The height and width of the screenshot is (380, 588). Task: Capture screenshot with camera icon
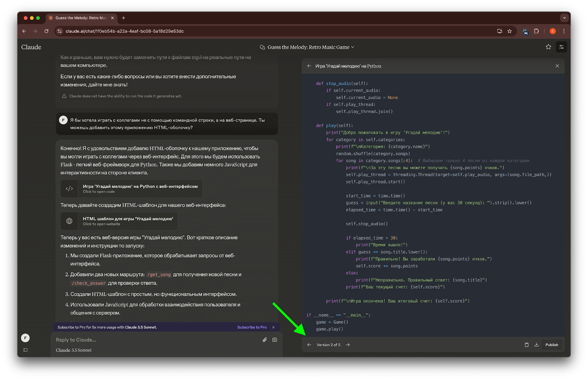[x=275, y=340]
